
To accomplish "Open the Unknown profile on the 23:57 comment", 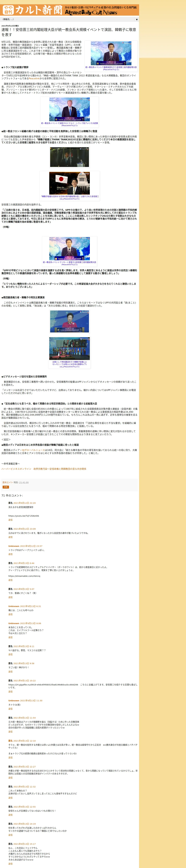I will (x=14, y=546).
